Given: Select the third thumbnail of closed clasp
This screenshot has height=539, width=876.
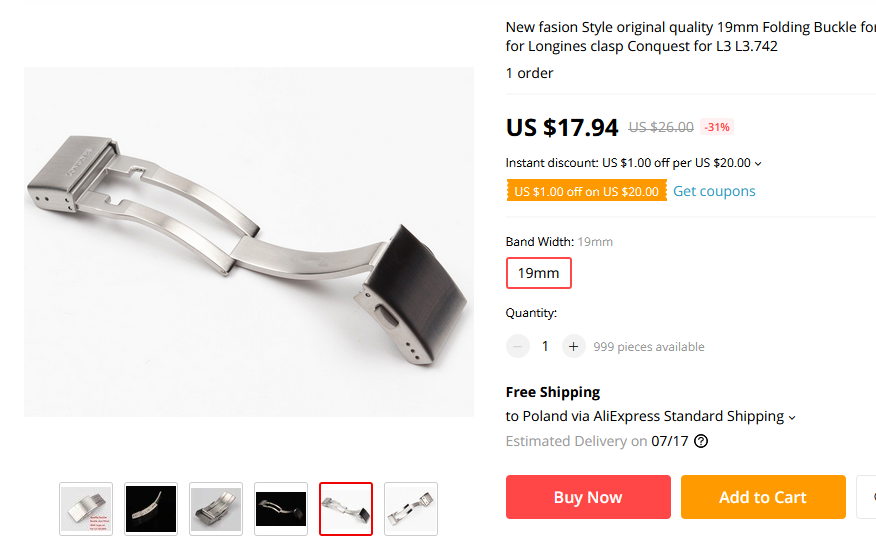Looking at the screenshot, I should [x=216, y=509].
